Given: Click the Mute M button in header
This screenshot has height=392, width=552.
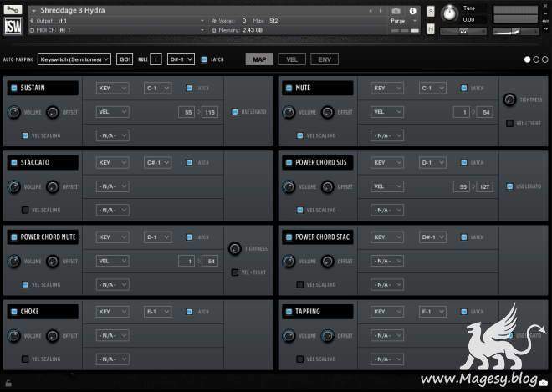Looking at the screenshot, I should 431,29.
